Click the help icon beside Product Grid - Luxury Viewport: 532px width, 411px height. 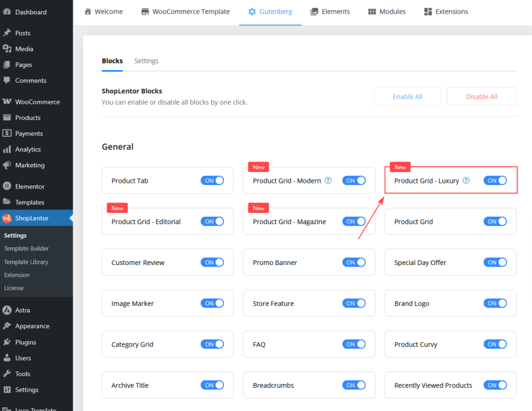tap(466, 180)
